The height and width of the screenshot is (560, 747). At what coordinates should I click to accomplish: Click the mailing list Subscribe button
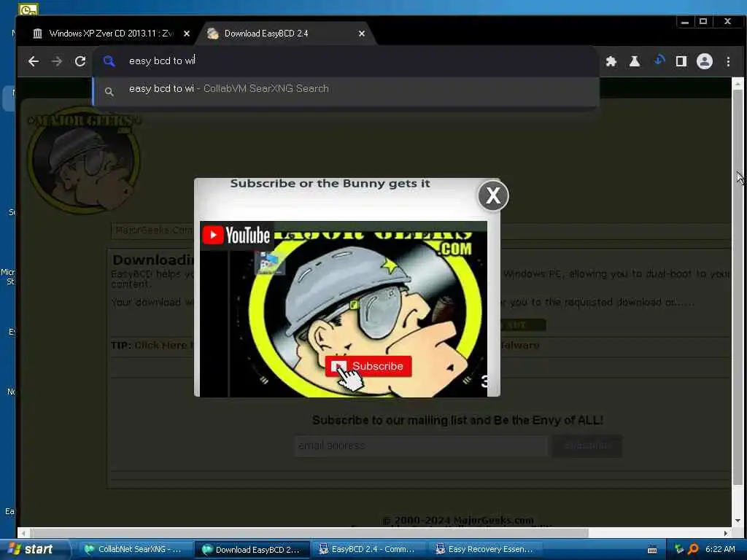pyautogui.click(x=587, y=446)
